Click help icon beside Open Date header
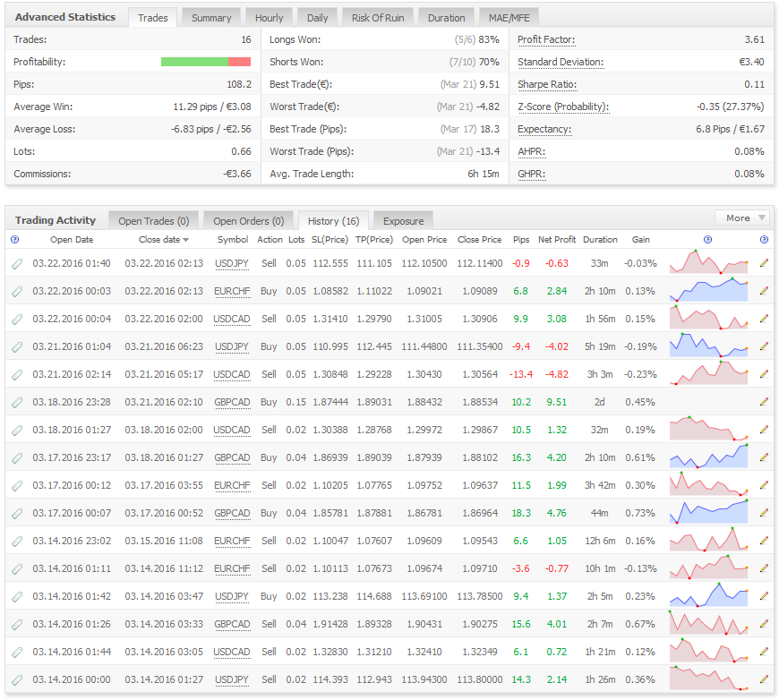 coord(15,240)
